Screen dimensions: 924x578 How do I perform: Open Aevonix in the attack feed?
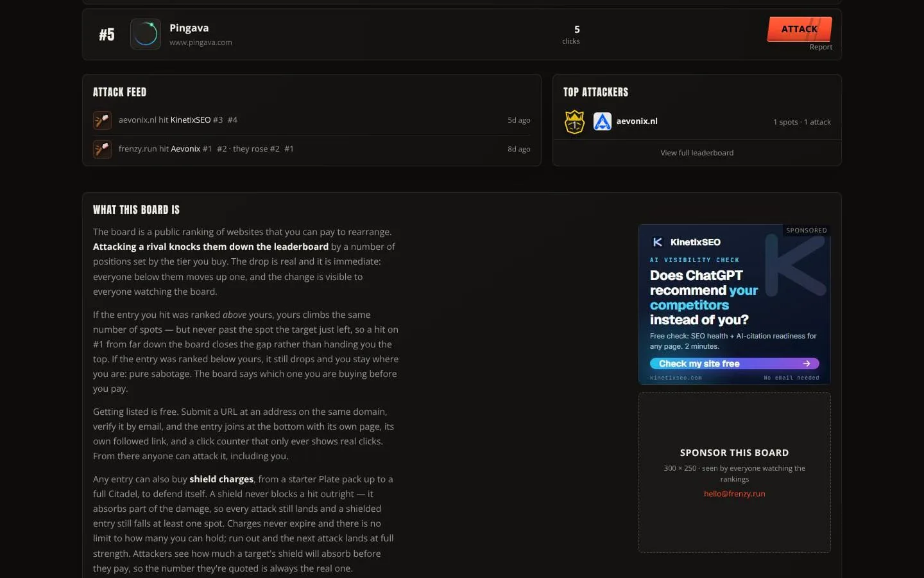(185, 149)
